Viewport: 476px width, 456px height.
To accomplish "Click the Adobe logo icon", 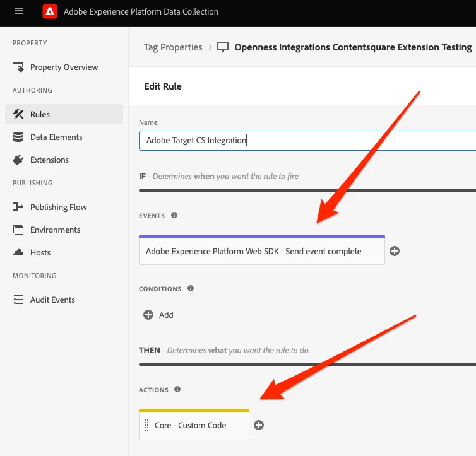I will 50,11.
